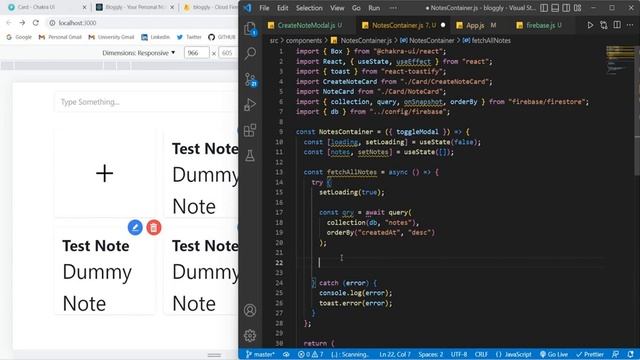Open the notifications bell in the status bar

click(631, 354)
